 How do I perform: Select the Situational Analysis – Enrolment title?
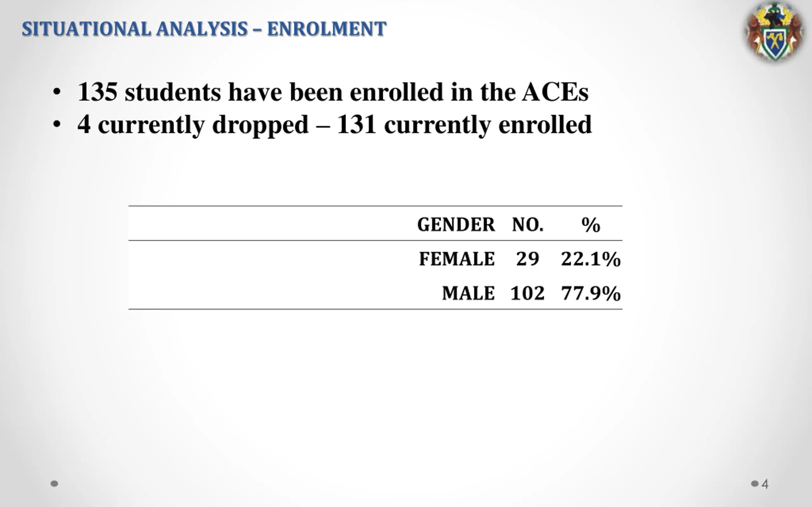[204, 29]
